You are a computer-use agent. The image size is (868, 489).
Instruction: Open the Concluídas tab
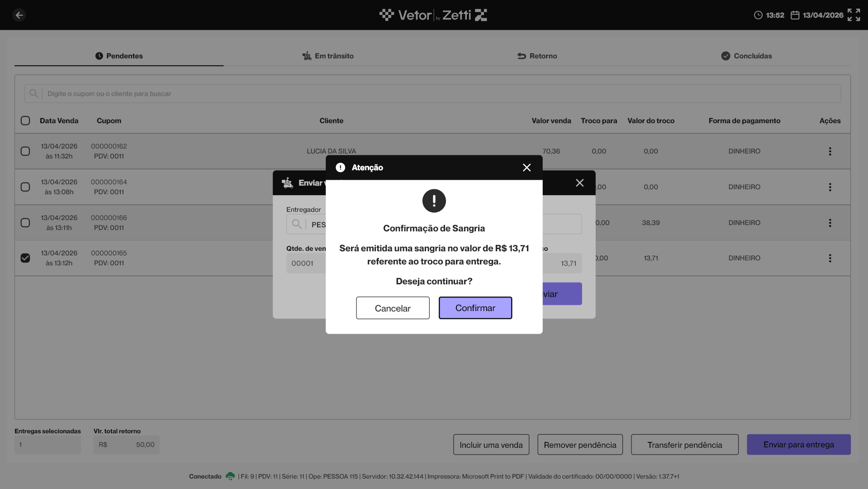pos(746,56)
